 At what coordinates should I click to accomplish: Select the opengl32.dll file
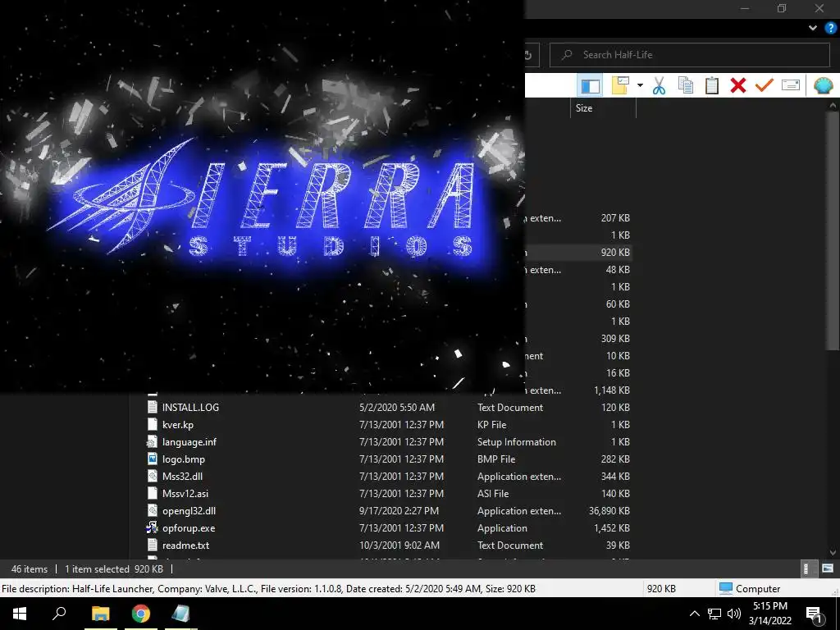(x=189, y=510)
